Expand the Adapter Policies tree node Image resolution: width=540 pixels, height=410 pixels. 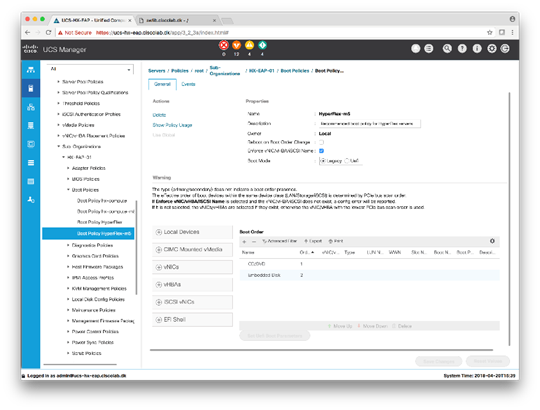[x=68, y=168]
